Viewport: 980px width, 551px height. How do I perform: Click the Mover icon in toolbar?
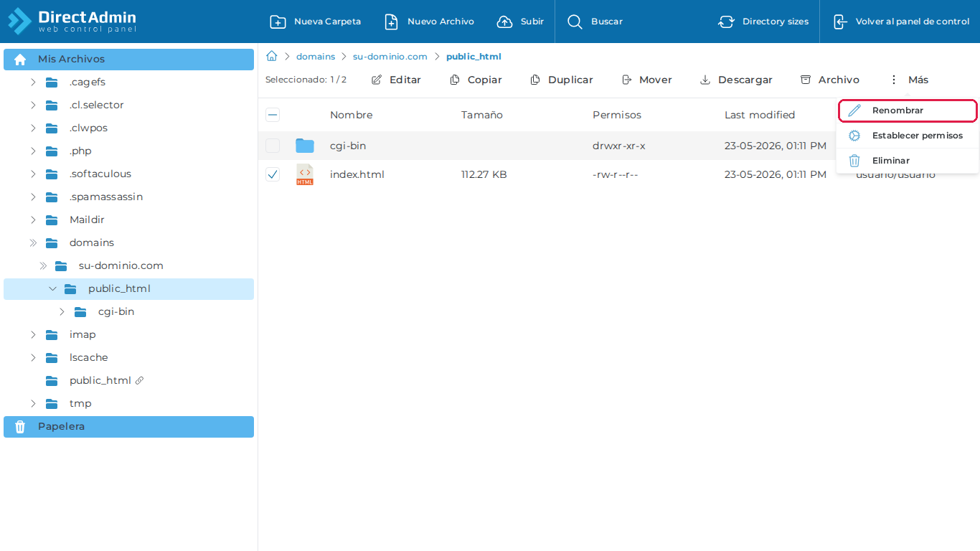pos(626,80)
